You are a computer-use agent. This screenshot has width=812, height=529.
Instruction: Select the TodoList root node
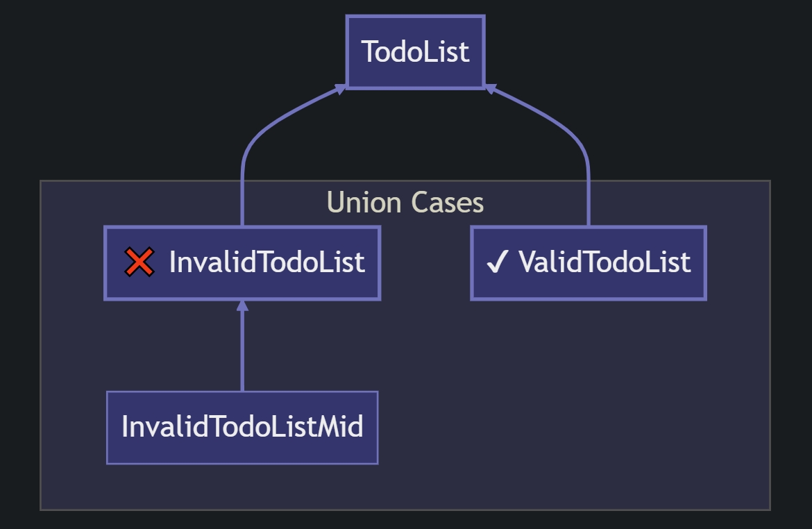[x=415, y=52]
